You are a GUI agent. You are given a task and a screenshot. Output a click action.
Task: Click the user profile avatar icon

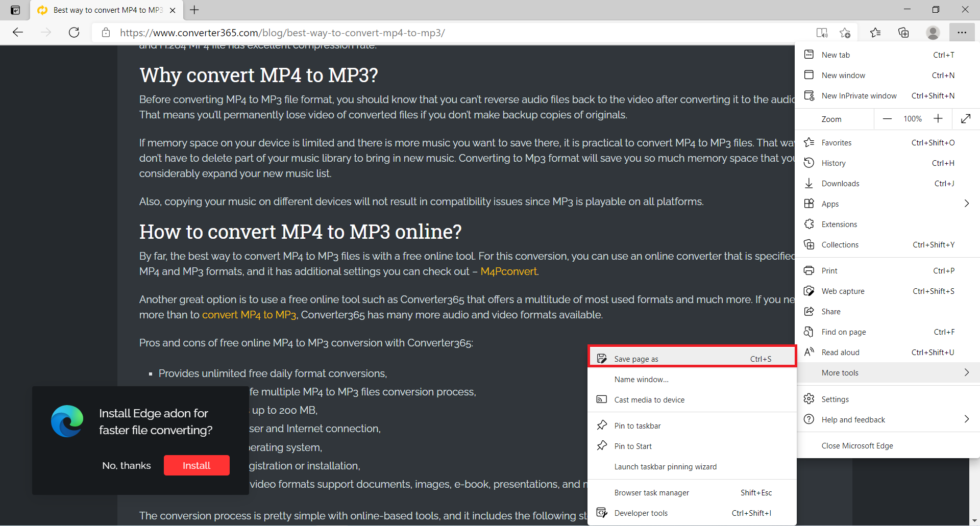pyautogui.click(x=933, y=33)
